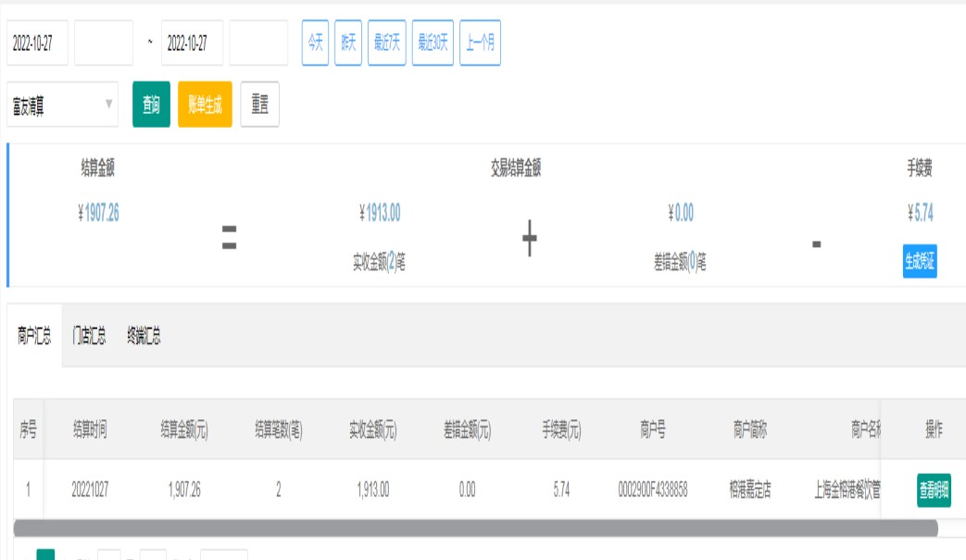Click the table's horizontal scrollbar
Screen dimensions: 966x560
[476, 528]
